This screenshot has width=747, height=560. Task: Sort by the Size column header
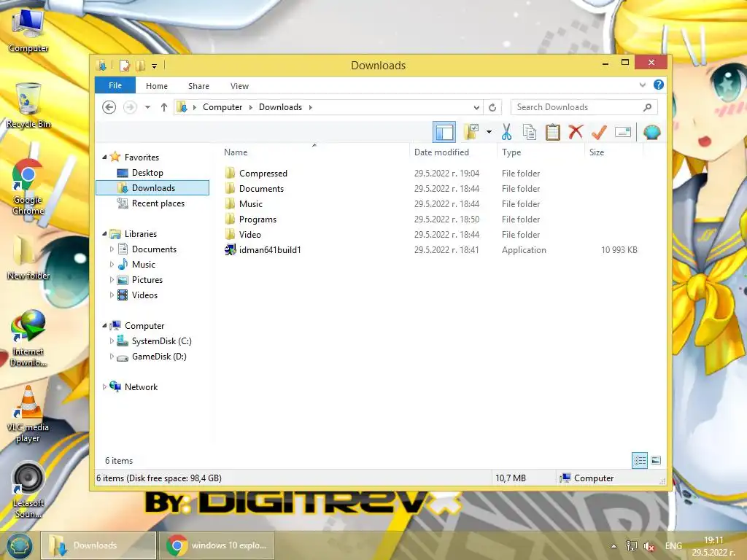coord(614,152)
